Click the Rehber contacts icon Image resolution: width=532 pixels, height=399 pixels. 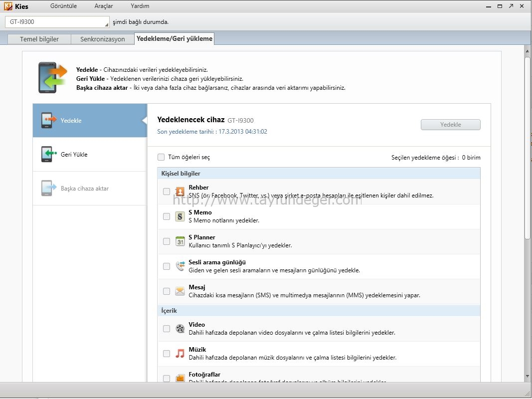tap(180, 192)
